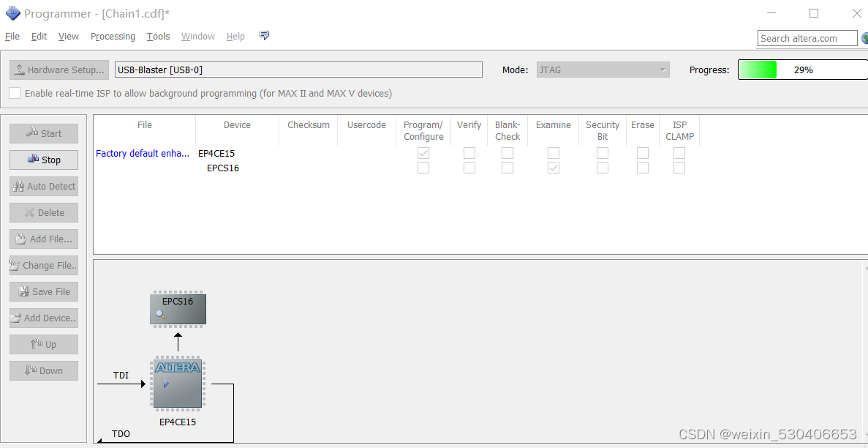
Task: Toggle Examine checkbox for EP4CE15
Action: 554,153
